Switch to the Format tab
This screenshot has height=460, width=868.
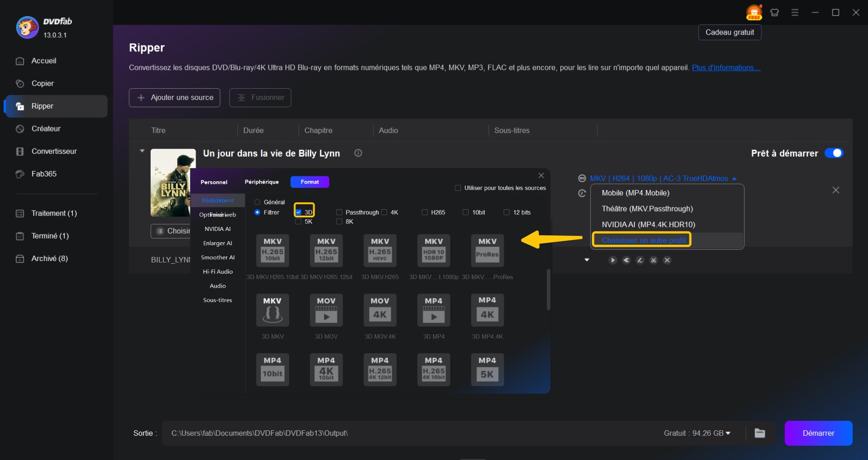pos(310,182)
